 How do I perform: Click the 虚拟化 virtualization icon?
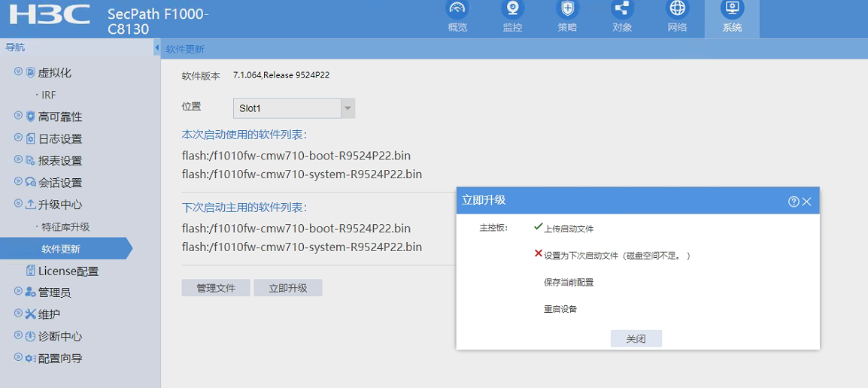(x=30, y=72)
